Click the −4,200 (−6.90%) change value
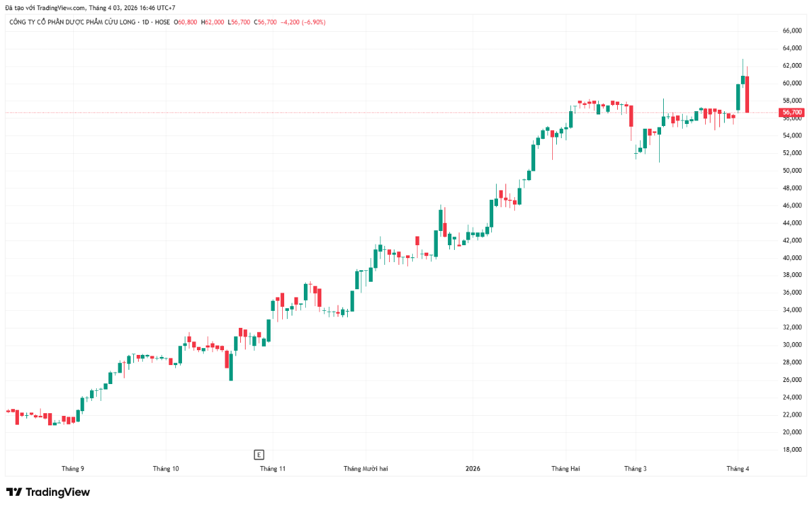This screenshot has height=508, width=812. (x=302, y=22)
